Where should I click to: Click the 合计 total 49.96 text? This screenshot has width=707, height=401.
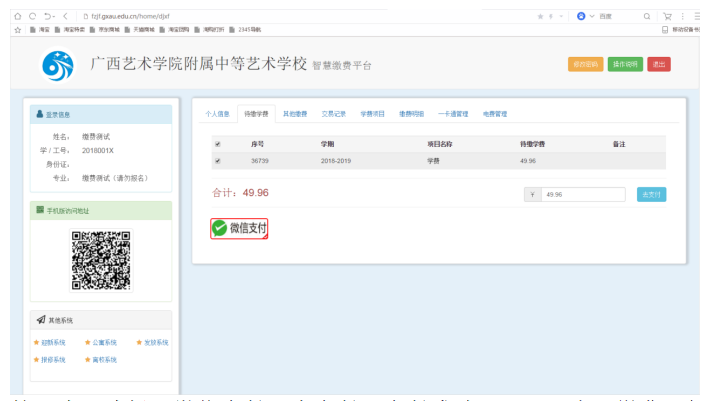(x=240, y=193)
